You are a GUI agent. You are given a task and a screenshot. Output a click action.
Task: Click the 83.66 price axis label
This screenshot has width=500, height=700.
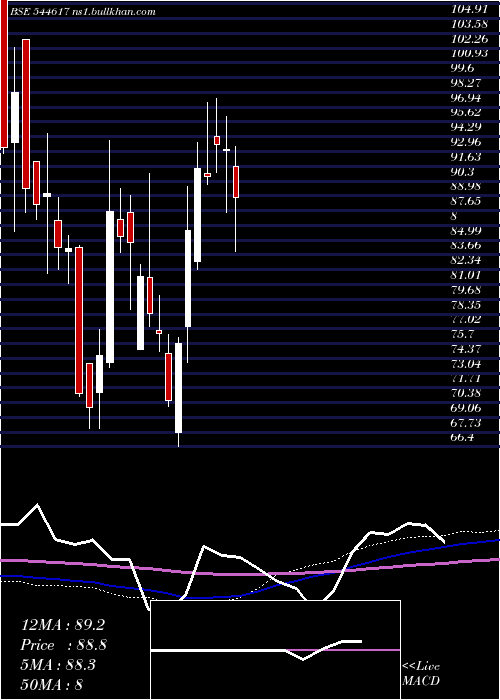[x=466, y=245]
